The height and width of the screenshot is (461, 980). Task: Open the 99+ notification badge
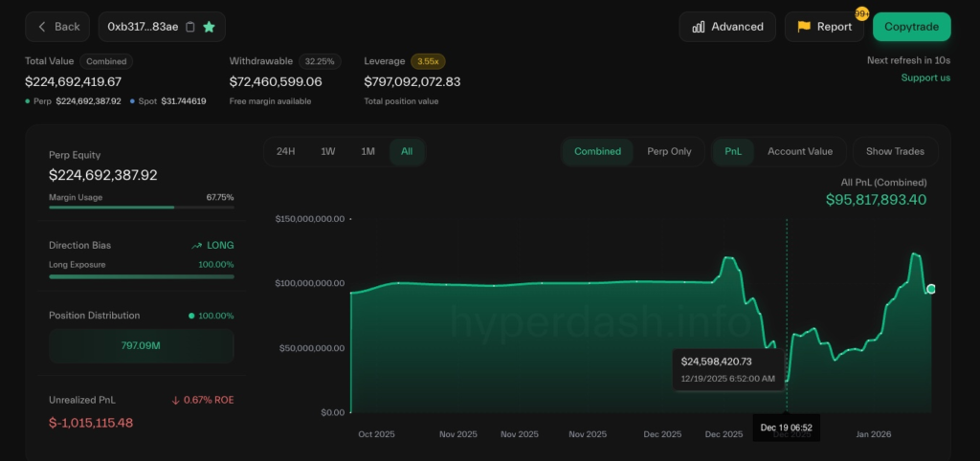coord(861,14)
